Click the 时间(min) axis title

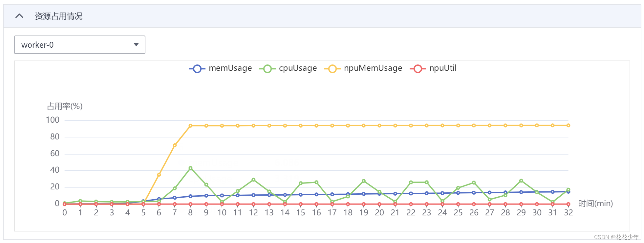[595, 204]
